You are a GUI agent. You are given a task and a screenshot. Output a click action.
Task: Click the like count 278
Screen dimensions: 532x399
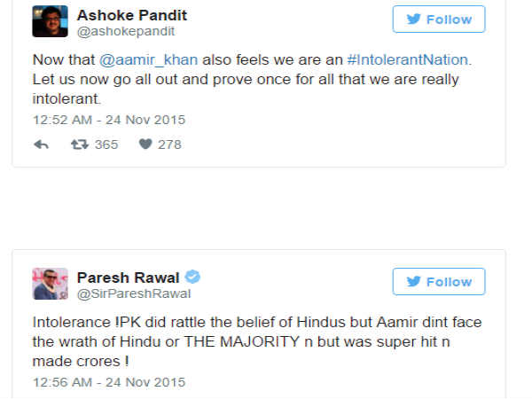pyautogui.click(x=169, y=145)
